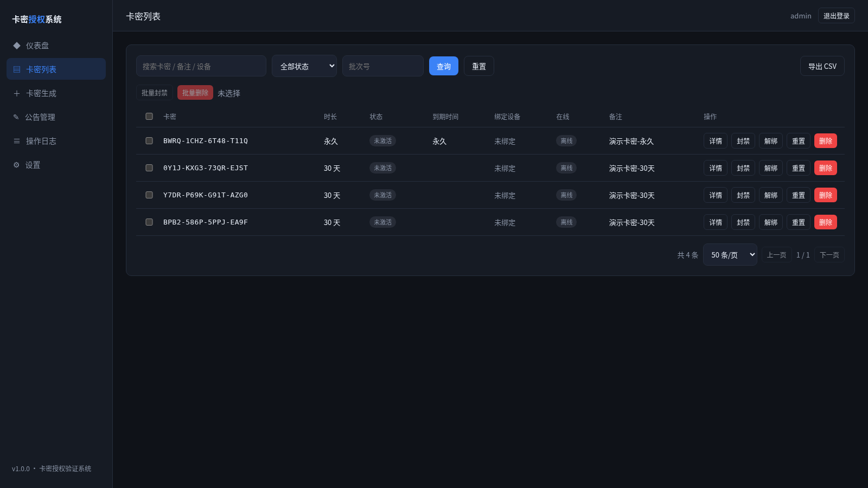The height and width of the screenshot is (488, 868).
Task: Check the row for BWRQ-1CHZ-6T48-T11Q
Action: 149,141
